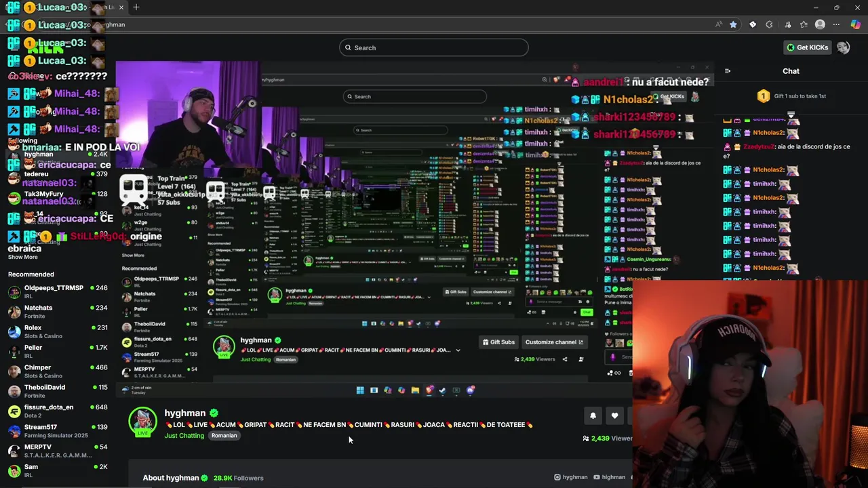The width and height of the screenshot is (868, 488).
Task: Click TheboiiDavid channel avatar
Action: click(x=14, y=391)
